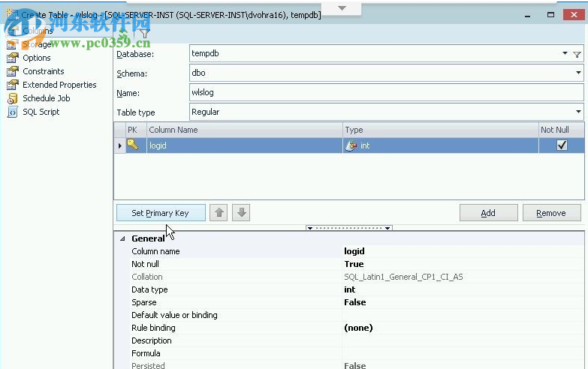588x369 pixels.
Task: Click the filter funnel icon in toolbar
Action: pyautogui.click(x=145, y=33)
